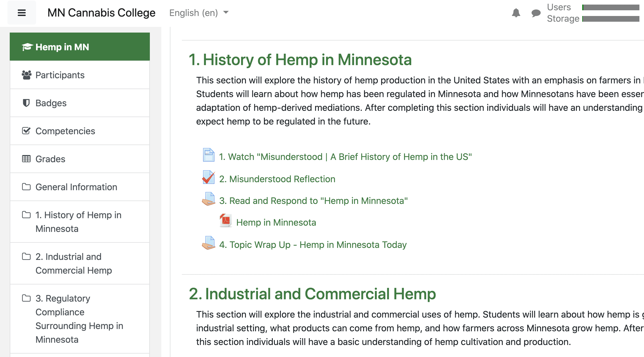
Task: Click the Competencies checkmark icon
Action: (26, 131)
